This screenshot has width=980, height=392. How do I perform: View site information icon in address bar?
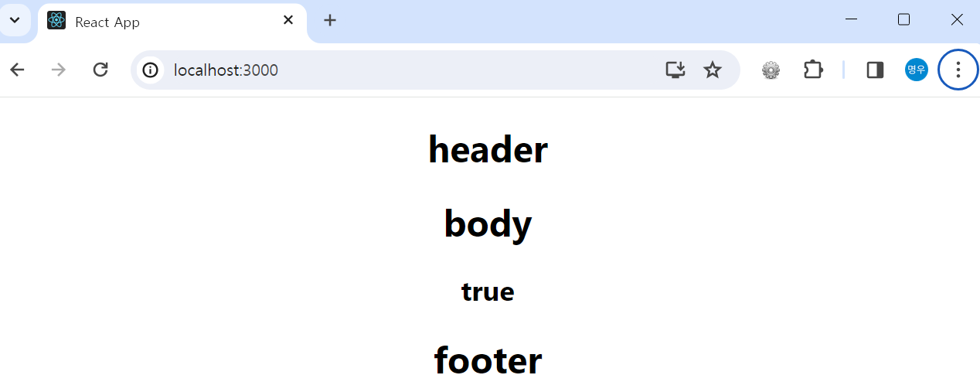coord(151,70)
